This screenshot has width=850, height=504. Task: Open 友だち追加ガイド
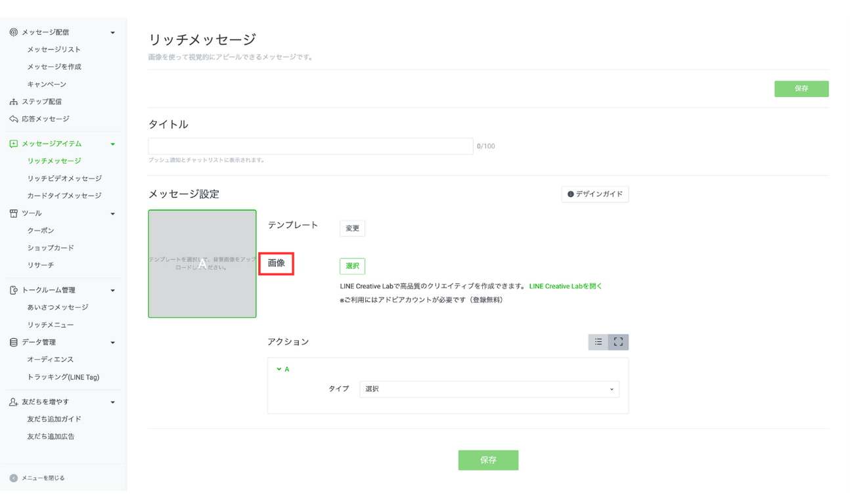pos(54,419)
